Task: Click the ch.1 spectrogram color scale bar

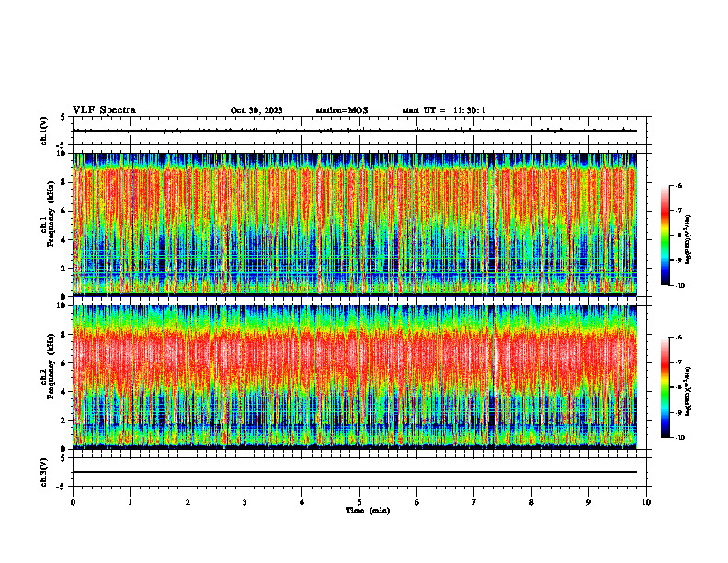Action: coord(665,236)
